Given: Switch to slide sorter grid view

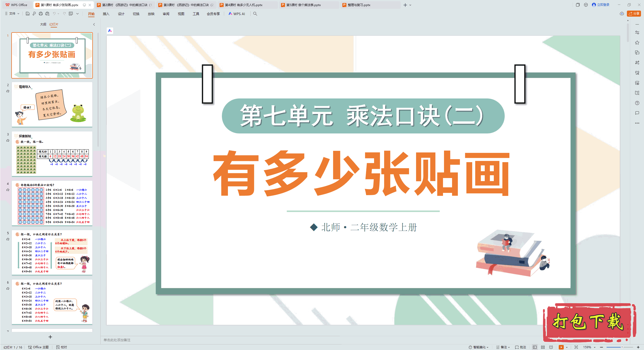Looking at the screenshot, I should click(543, 347).
